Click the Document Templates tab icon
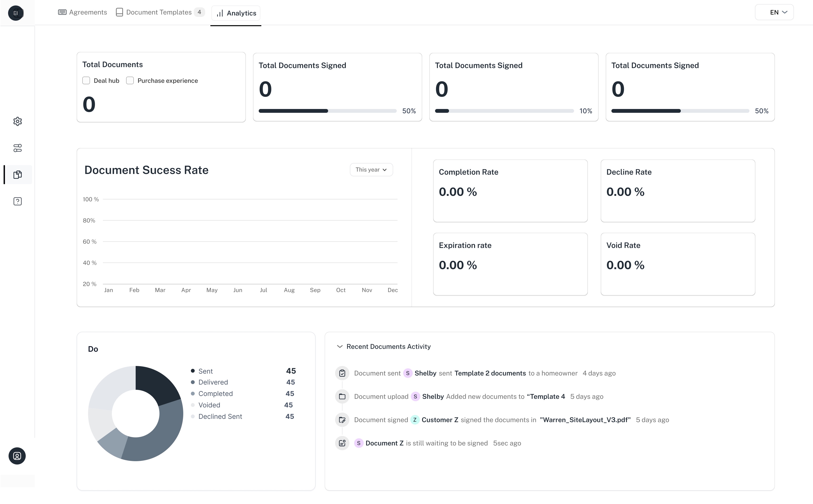Viewport: 813px width, 504px height. click(x=119, y=12)
